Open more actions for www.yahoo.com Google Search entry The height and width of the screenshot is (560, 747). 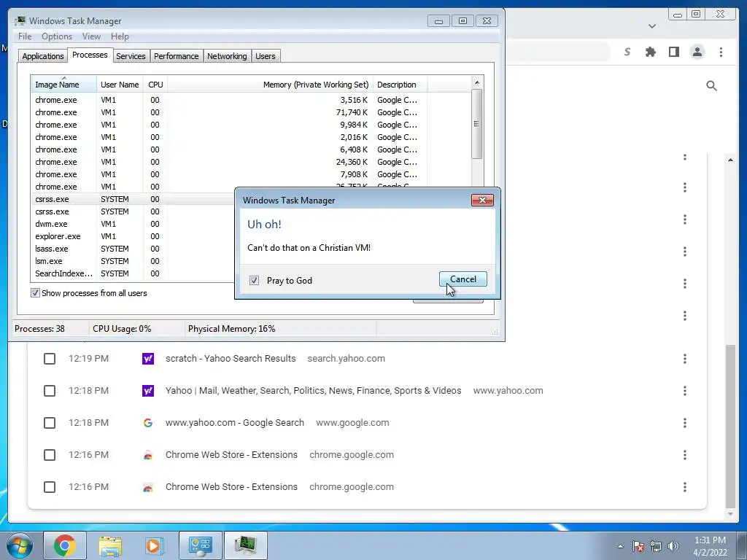684,423
